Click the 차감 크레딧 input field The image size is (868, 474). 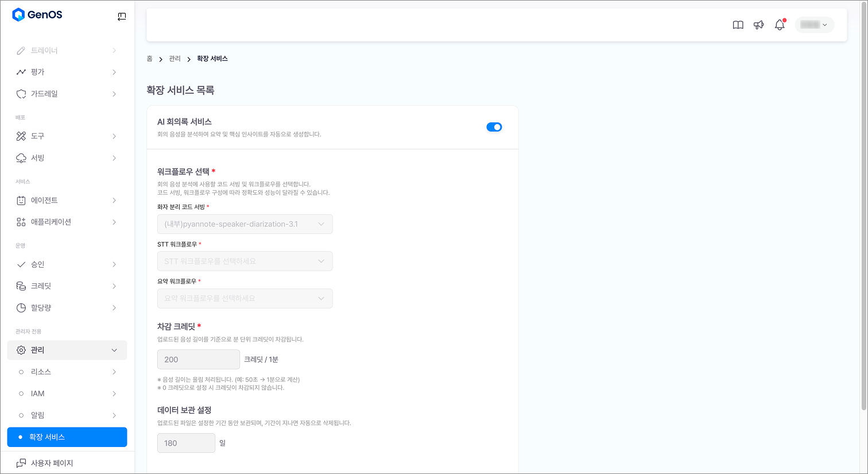click(199, 360)
